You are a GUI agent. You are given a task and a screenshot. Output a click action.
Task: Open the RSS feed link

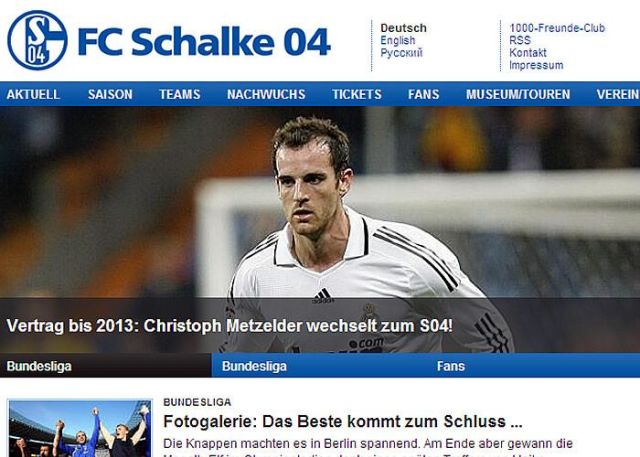[520, 40]
